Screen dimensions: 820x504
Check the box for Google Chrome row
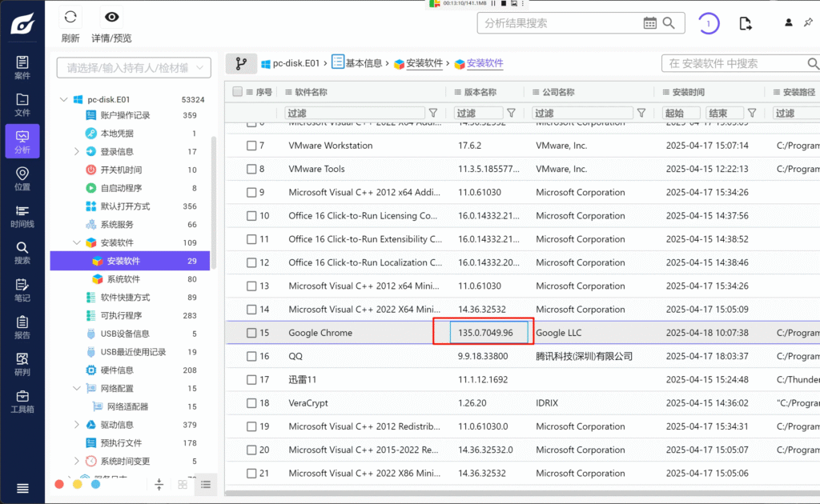tap(251, 333)
